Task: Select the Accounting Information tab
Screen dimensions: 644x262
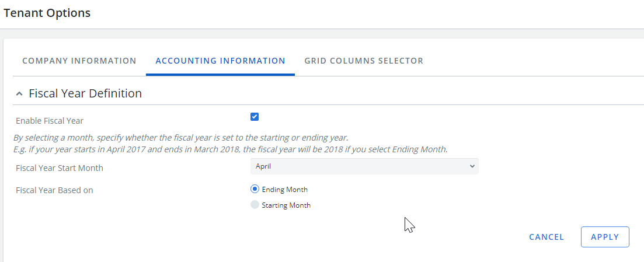Action: coord(220,61)
